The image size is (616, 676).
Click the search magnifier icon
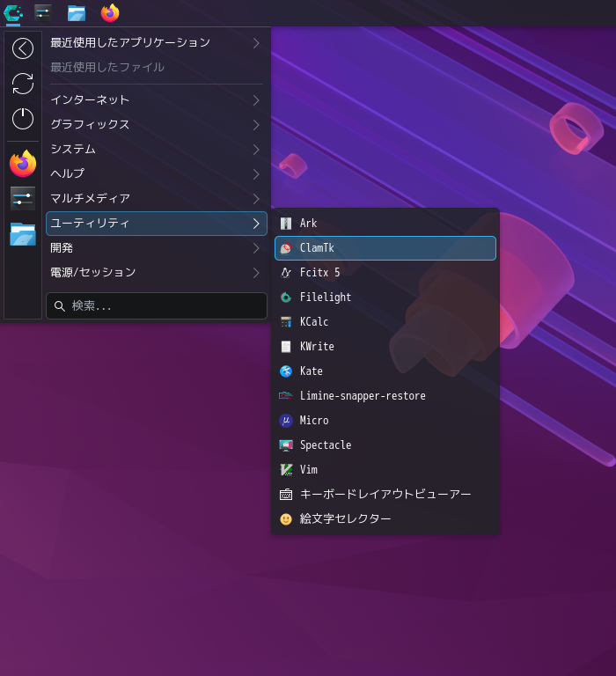60,306
